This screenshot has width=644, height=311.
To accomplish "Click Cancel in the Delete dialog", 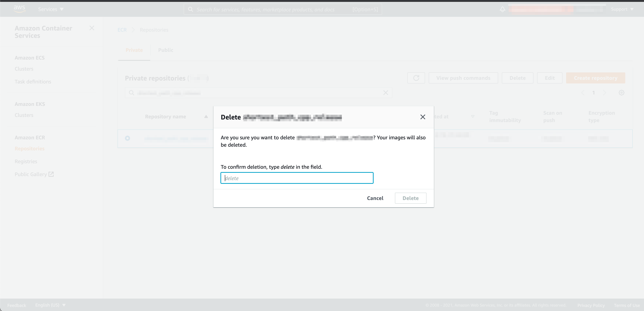I will point(375,198).
